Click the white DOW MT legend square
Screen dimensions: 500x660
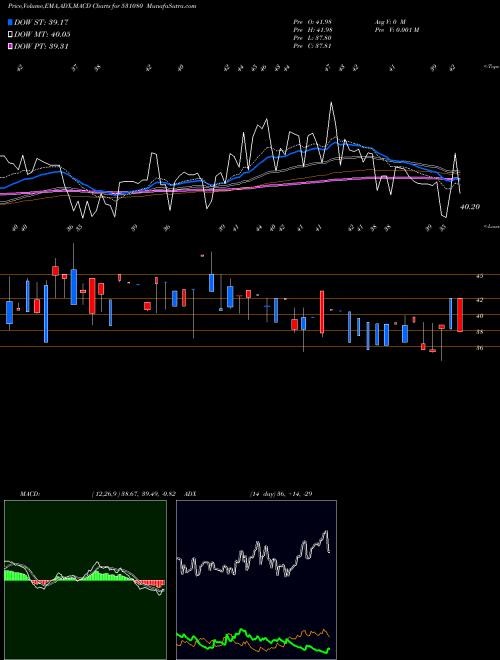[10, 35]
